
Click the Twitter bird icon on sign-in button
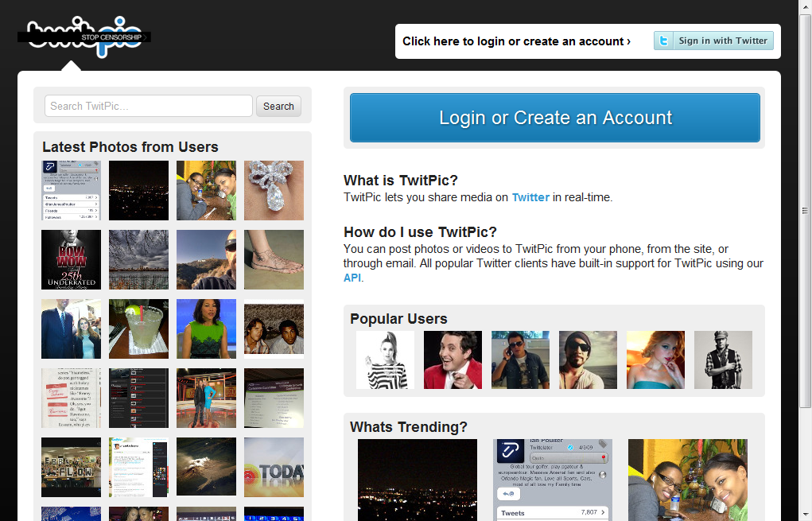click(663, 41)
